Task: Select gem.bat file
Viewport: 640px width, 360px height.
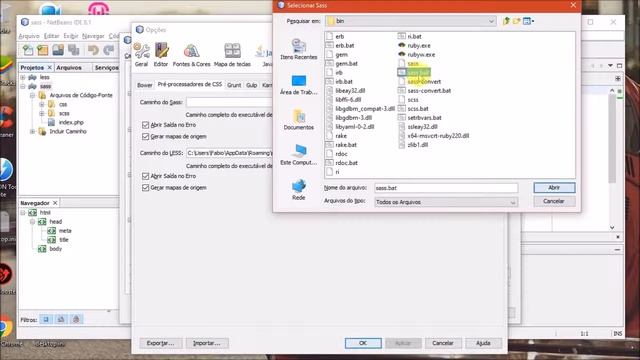Action: tap(342, 63)
